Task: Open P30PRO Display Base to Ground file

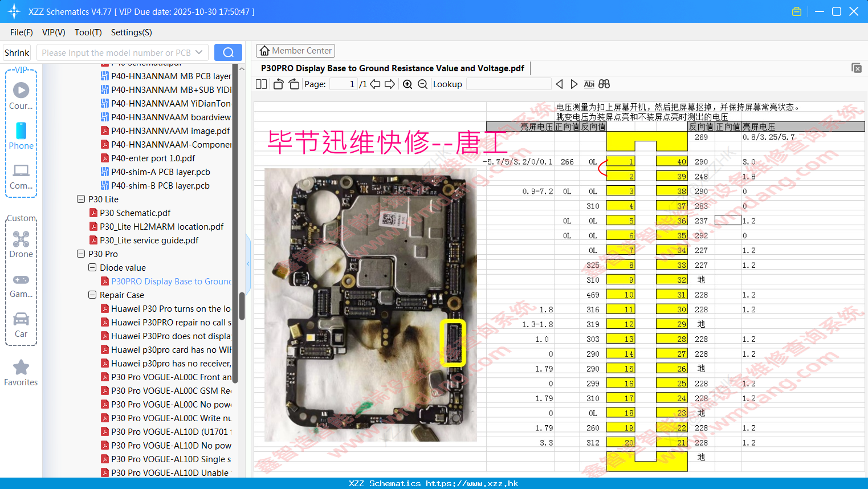Action: pyautogui.click(x=171, y=281)
